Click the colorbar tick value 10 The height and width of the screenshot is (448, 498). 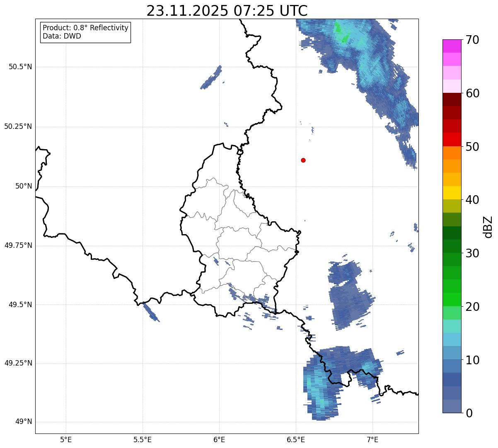tap(472, 360)
